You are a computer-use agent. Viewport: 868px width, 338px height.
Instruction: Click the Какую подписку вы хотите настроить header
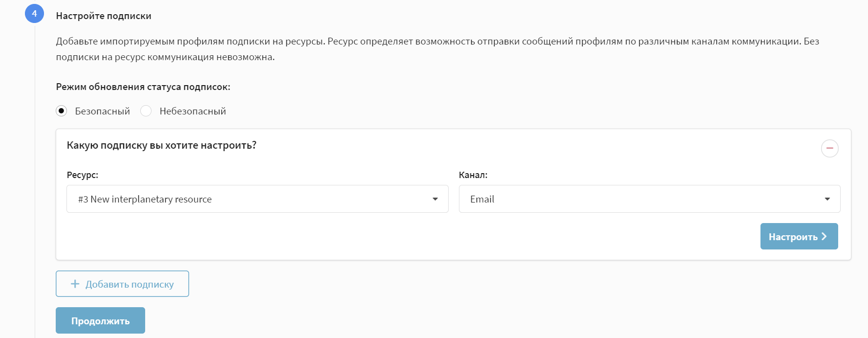click(161, 145)
